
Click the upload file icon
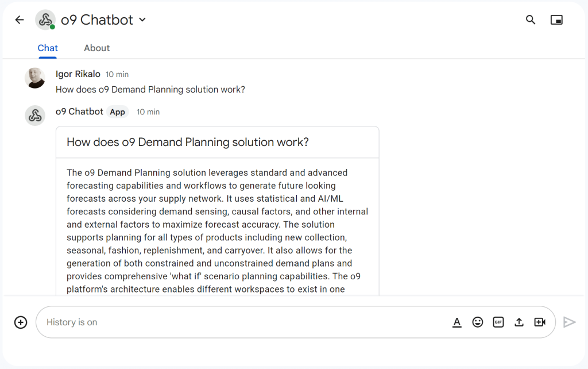(519, 322)
